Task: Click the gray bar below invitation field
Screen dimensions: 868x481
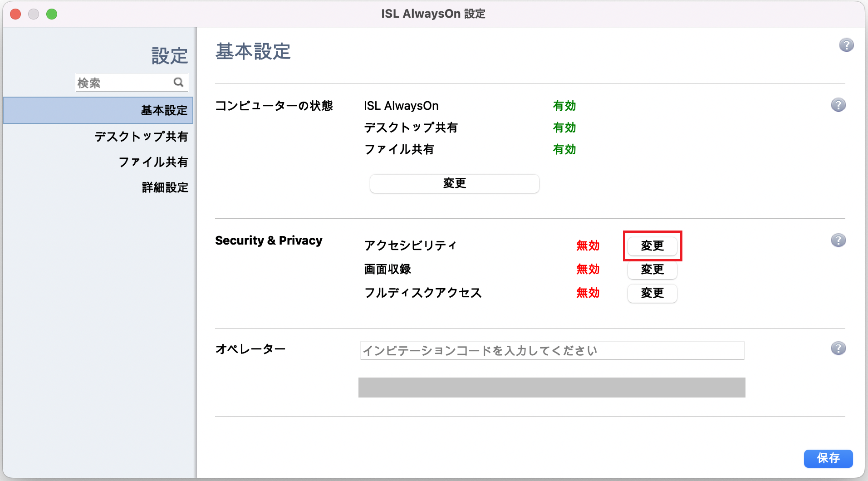Action: 552,388
